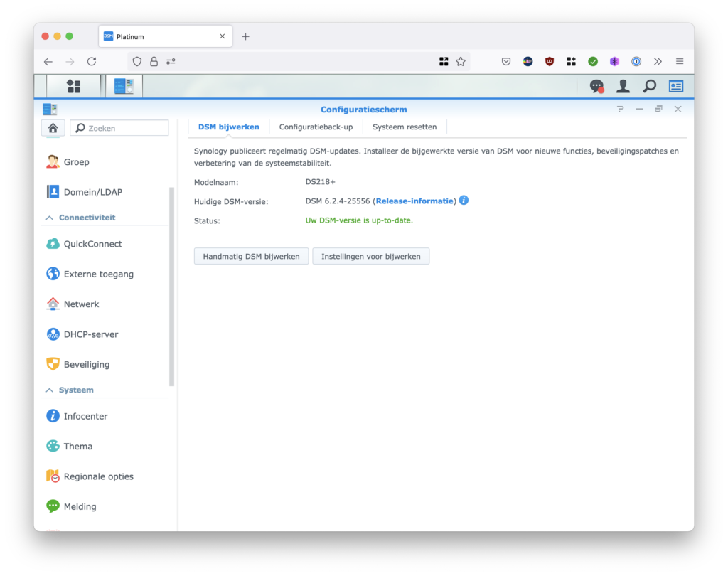The image size is (728, 576).
Task: Switch to Systeem resetten tab
Action: point(405,127)
